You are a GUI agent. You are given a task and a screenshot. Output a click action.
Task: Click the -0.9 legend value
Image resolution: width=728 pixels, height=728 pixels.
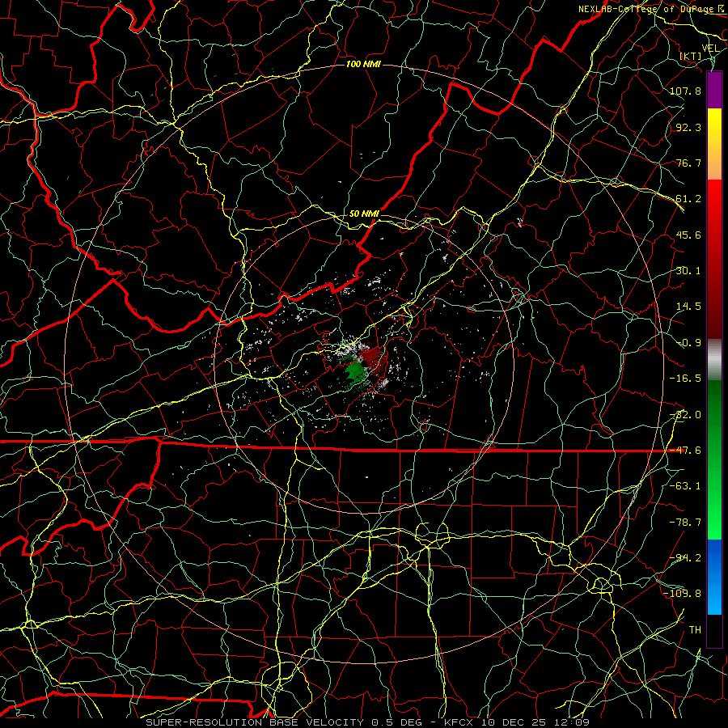688,343
